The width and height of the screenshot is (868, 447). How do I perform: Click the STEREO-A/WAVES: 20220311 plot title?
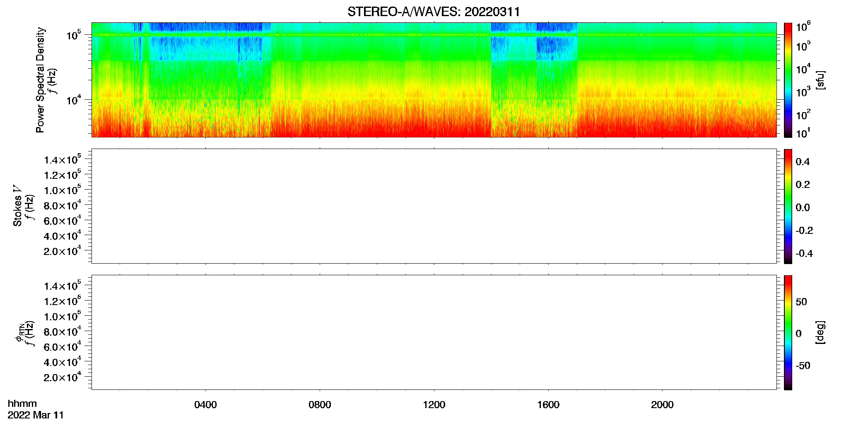434,12
